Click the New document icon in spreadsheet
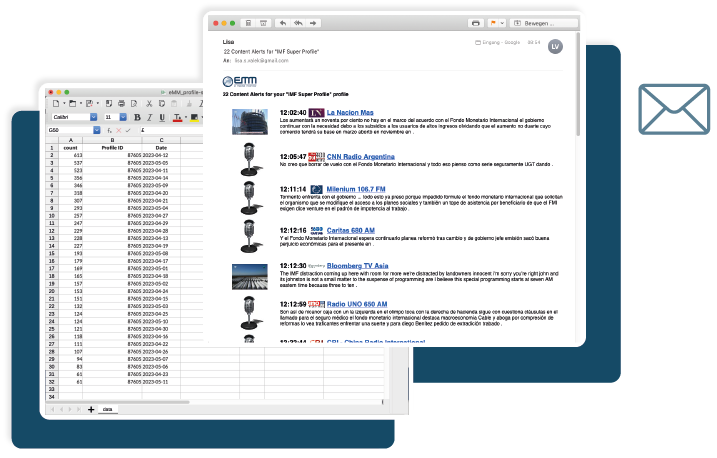This screenshot has height=458, width=717. (56, 103)
